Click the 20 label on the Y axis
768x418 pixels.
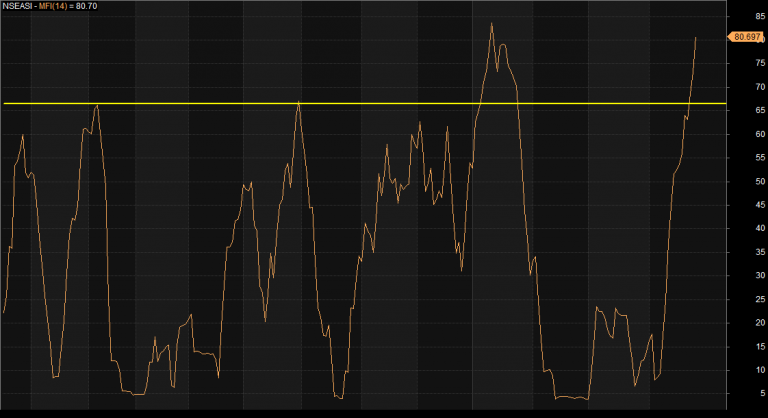coord(760,322)
